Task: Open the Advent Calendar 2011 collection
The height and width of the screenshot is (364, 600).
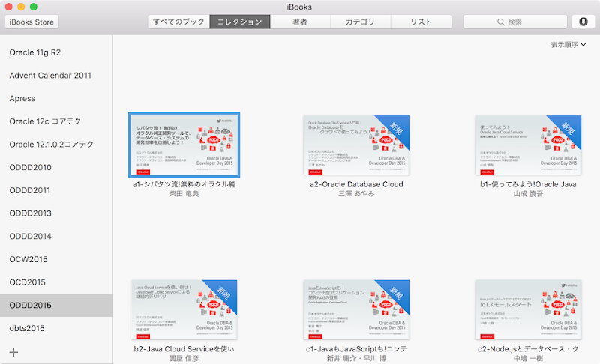Action: [x=55, y=75]
